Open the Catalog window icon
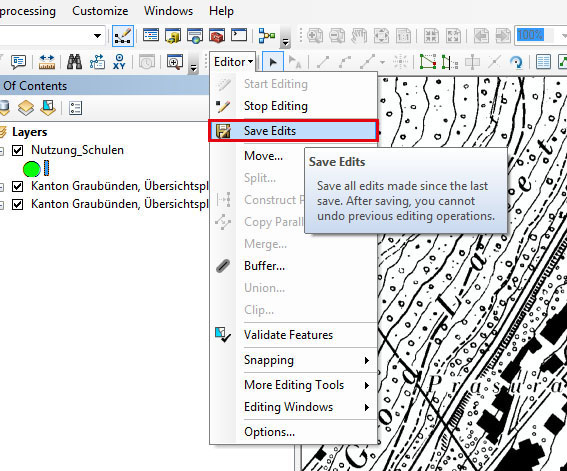The image size is (567, 471). pos(173,36)
